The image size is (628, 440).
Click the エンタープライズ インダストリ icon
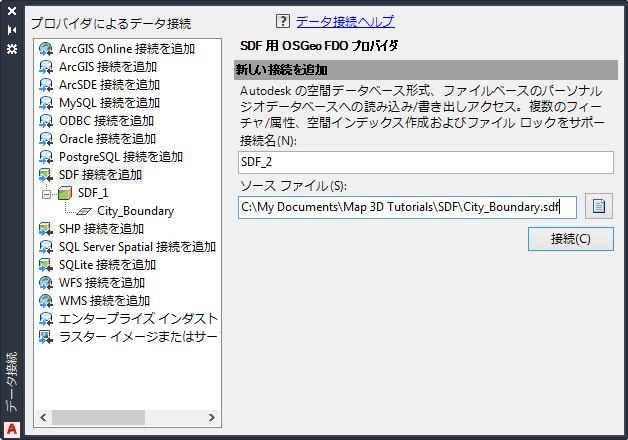46,319
